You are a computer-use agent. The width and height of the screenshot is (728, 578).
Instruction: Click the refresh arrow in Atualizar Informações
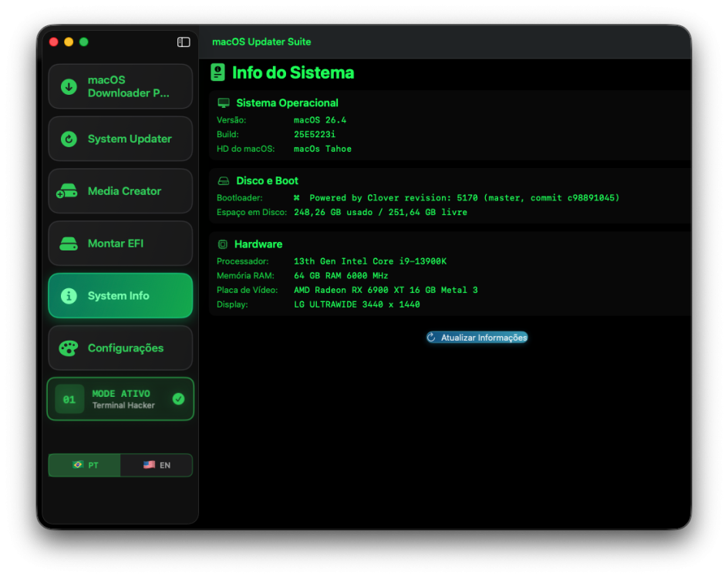coord(431,338)
